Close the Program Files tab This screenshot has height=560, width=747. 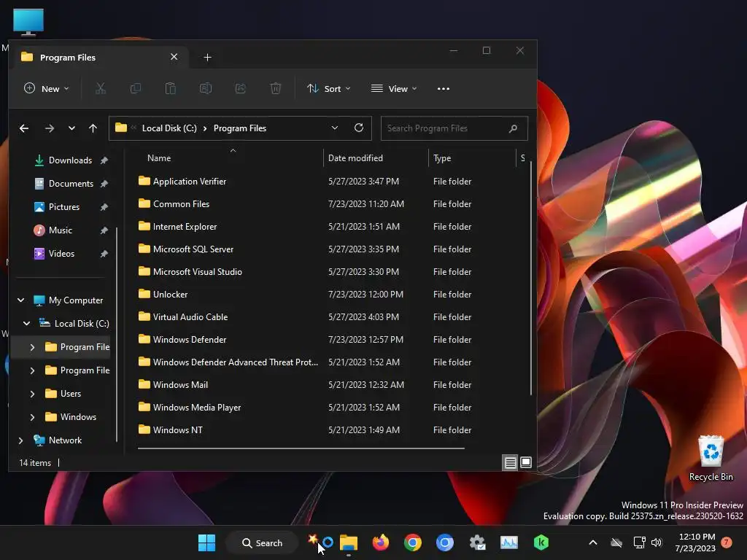(174, 57)
